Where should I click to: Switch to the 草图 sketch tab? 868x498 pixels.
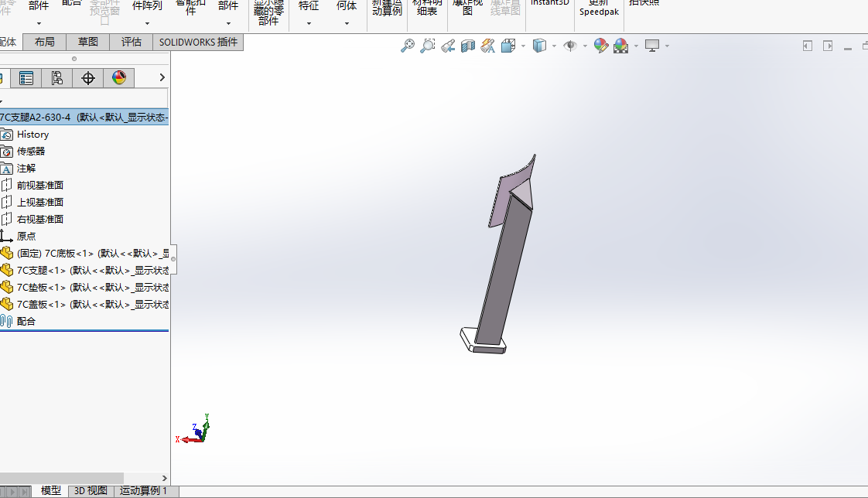coord(87,42)
